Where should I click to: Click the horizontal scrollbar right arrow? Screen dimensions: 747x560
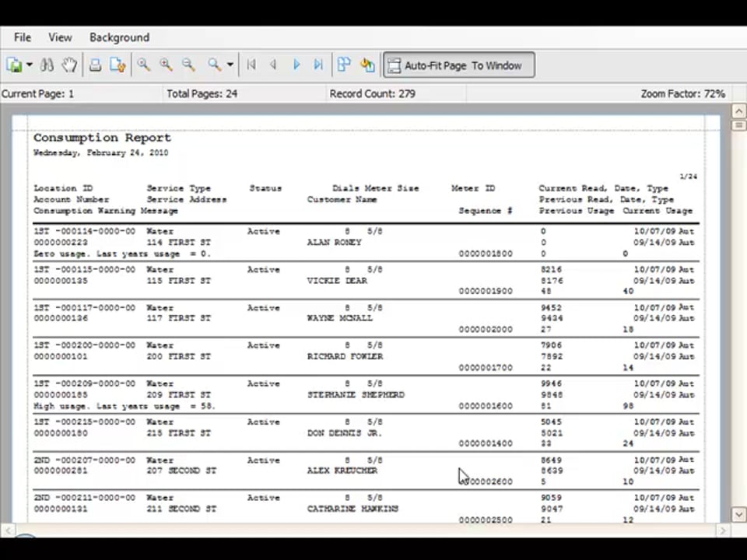(723, 530)
